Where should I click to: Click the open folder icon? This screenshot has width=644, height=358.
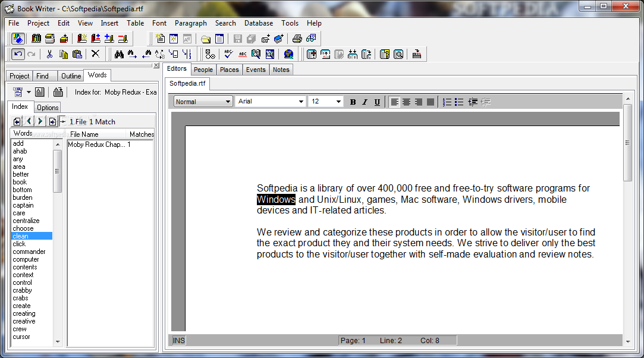click(206, 39)
